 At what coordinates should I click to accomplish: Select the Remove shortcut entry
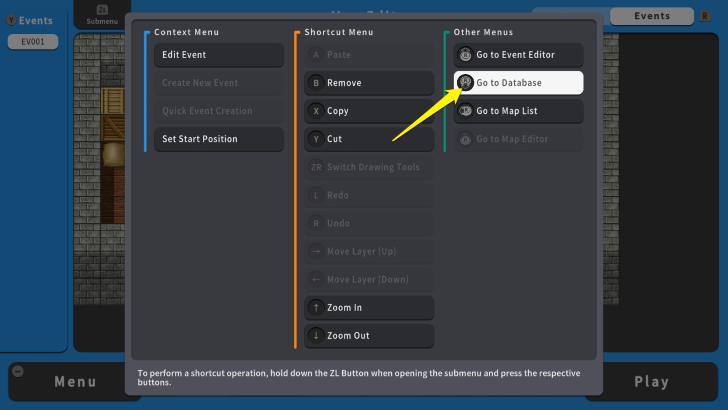(368, 83)
